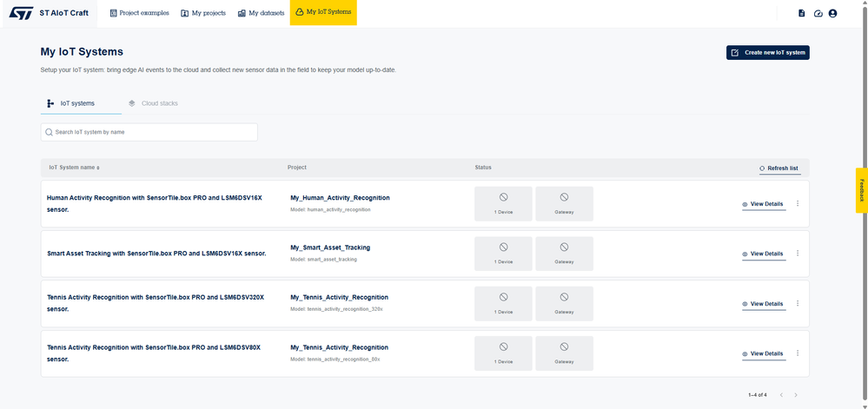Click the next page chevron

tap(796, 395)
